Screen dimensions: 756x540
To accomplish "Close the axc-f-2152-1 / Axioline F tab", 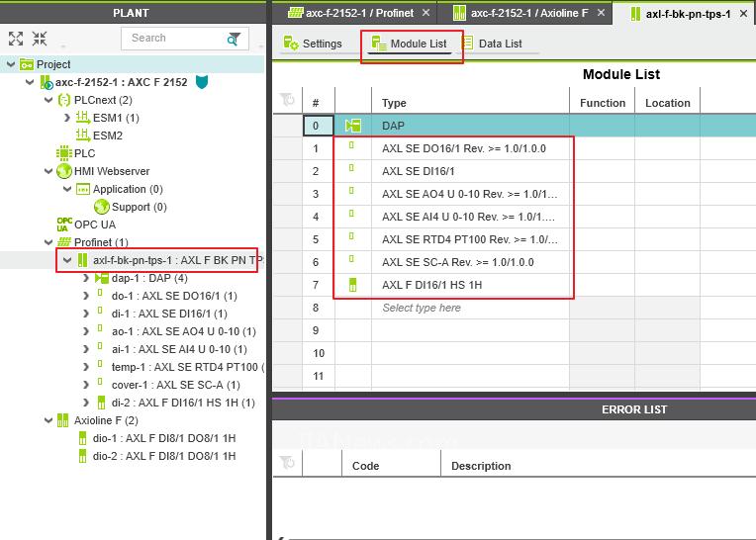I will point(601,13).
